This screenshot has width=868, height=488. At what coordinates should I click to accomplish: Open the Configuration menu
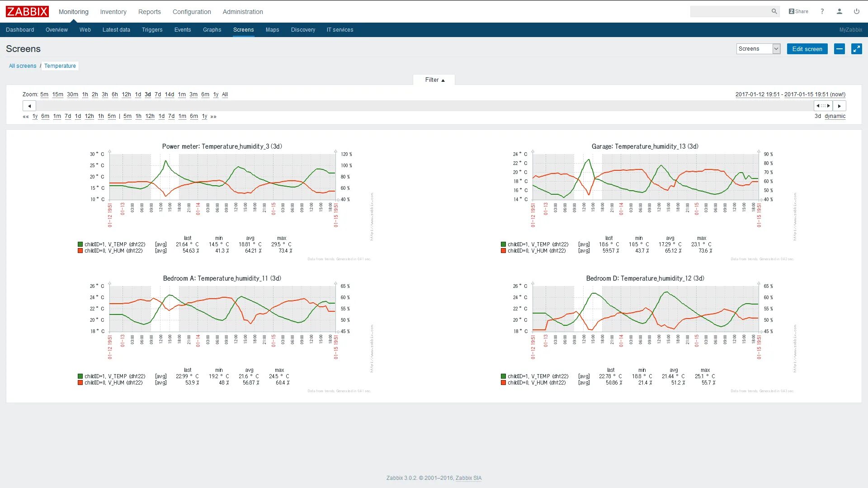pos(192,12)
